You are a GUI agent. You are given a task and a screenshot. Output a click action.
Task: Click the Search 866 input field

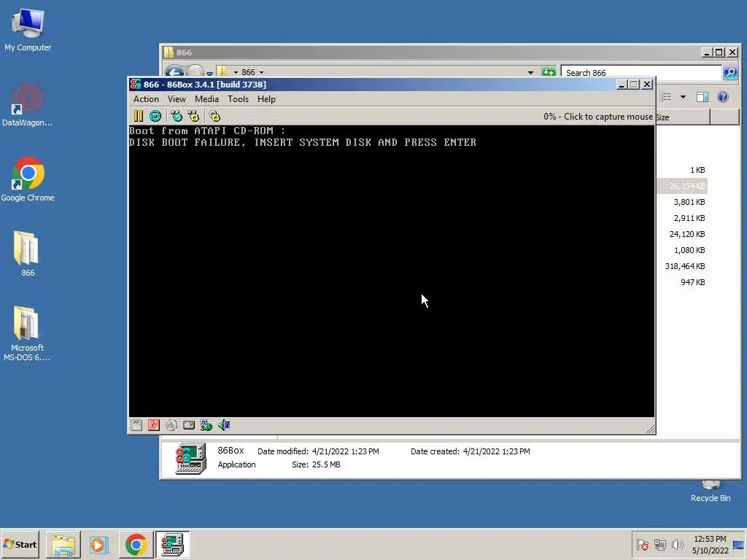641,72
